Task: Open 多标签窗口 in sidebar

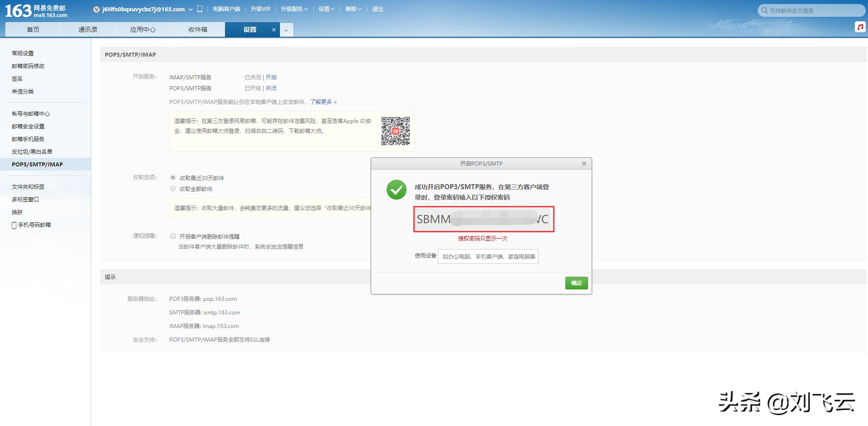Action: tap(25, 200)
